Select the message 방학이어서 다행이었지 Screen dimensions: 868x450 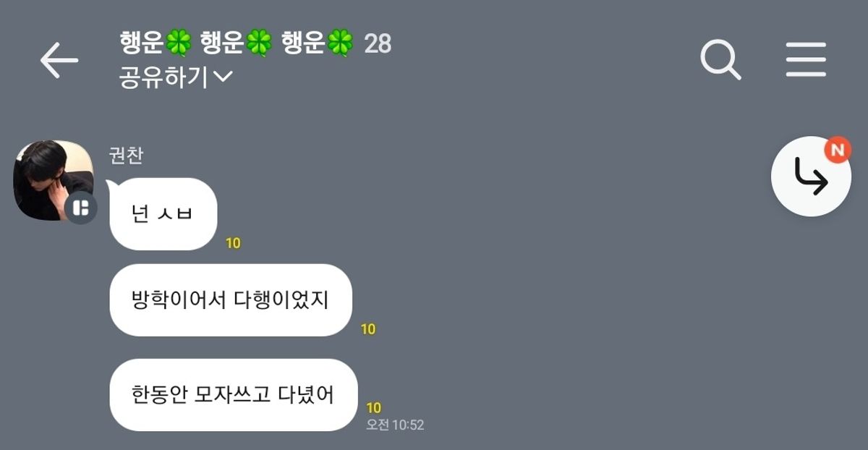click(x=231, y=300)
